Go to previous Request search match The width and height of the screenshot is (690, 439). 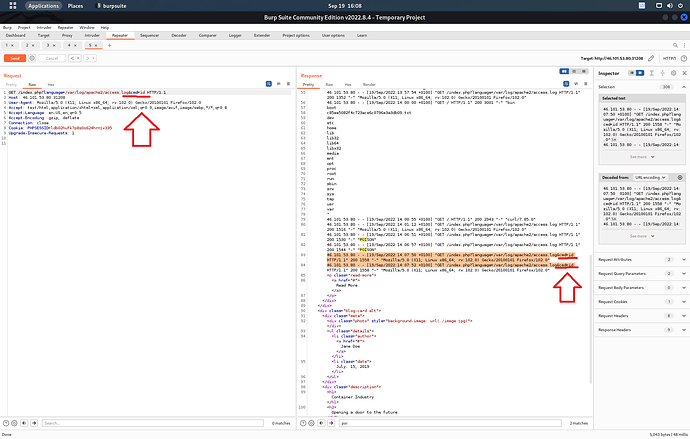(24, 423)
